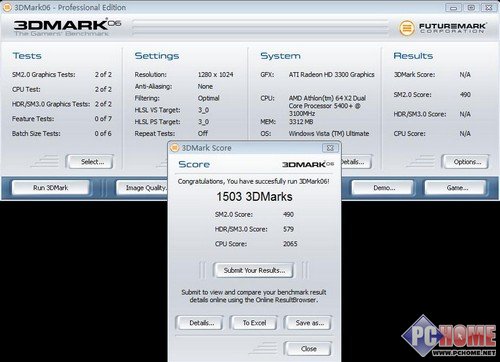Screen dimensions: 500x362
Task: Click the 'CPU Test:' row label
Action: tap(26, 89)
